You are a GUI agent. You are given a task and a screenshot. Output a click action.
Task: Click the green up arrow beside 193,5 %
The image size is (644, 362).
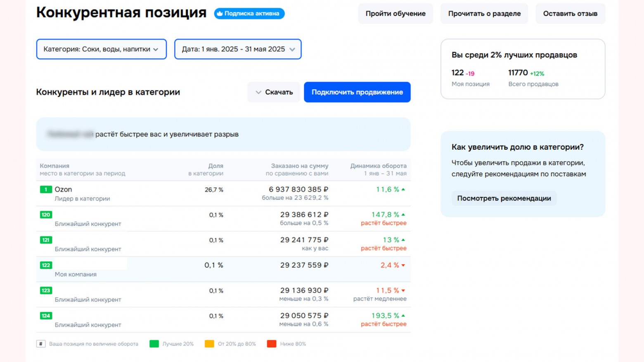click(403, 316)
